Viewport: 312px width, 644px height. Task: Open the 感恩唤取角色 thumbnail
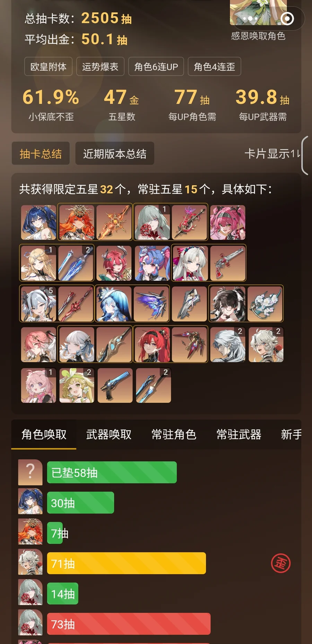point(258,21)
